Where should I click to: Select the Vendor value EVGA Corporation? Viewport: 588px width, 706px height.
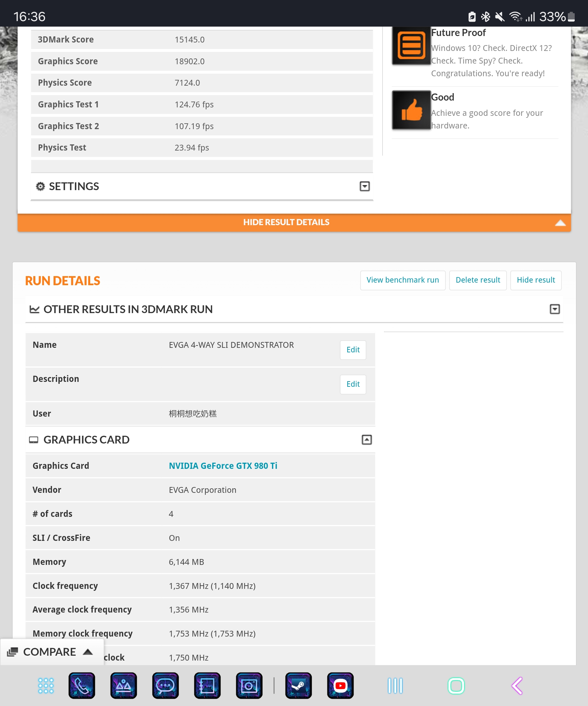(202, 490)
